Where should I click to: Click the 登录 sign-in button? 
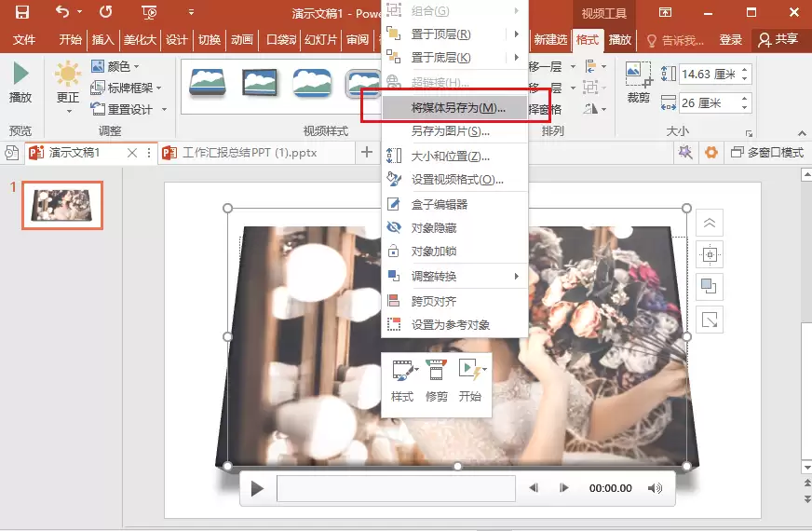coord(731,40)
